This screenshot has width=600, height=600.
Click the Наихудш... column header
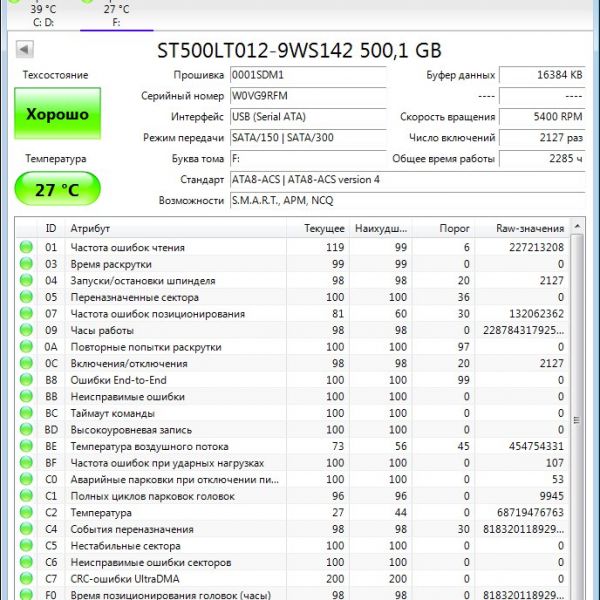380,228
